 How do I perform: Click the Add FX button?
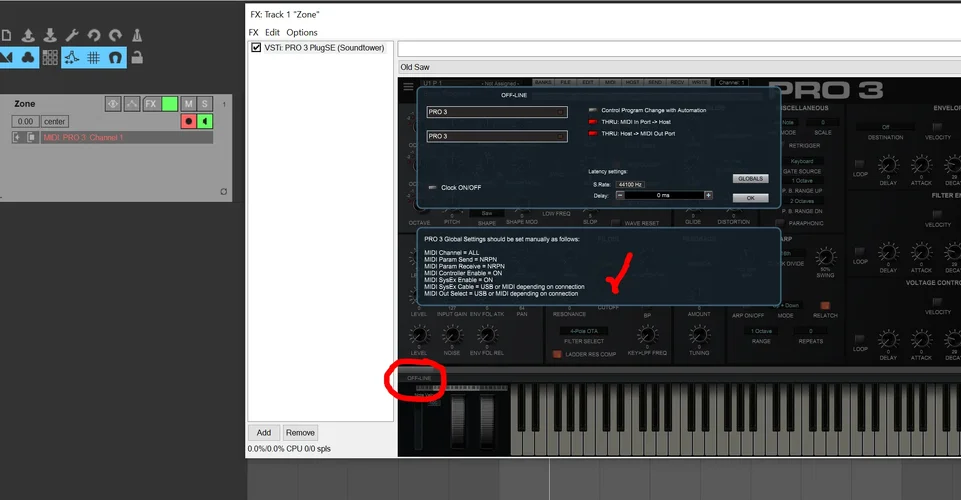(x=264, y=433)
